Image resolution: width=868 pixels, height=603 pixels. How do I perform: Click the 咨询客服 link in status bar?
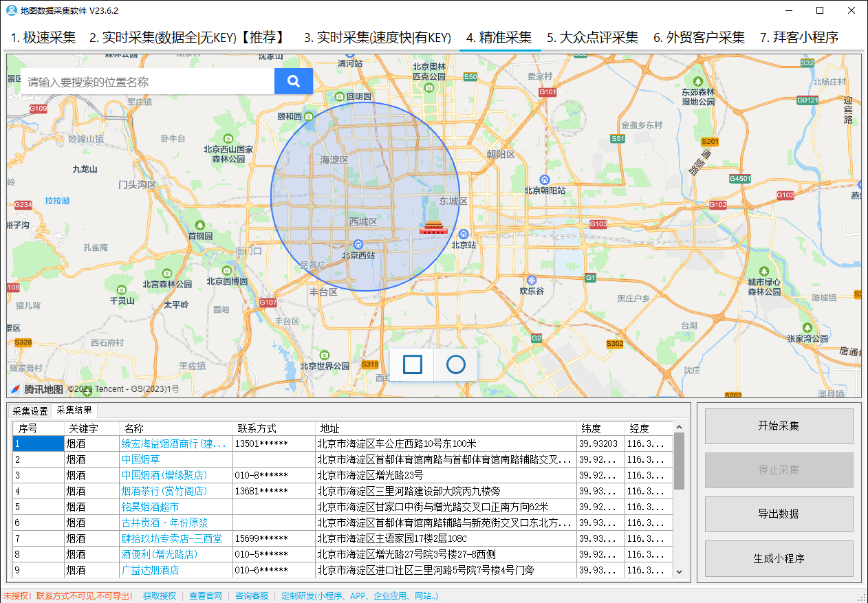[x=252, y=596]
